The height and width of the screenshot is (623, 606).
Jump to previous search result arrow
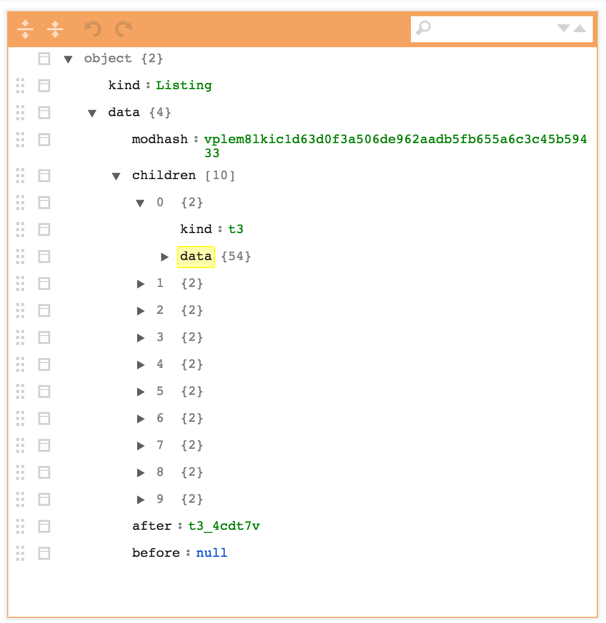tap(580, 28)
